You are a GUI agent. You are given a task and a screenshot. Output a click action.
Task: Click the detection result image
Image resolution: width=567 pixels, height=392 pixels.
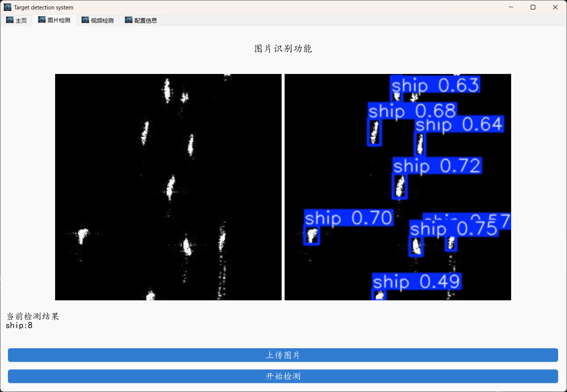[398, 187]
